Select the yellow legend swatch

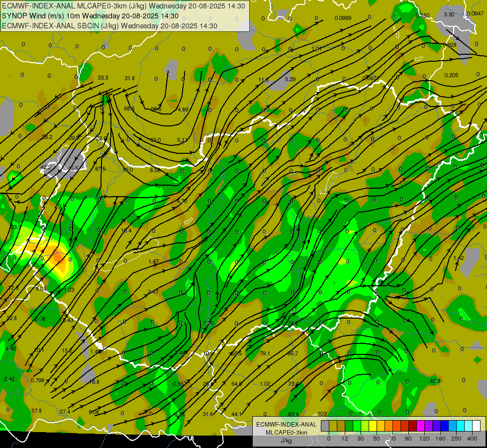coord(373,426)
